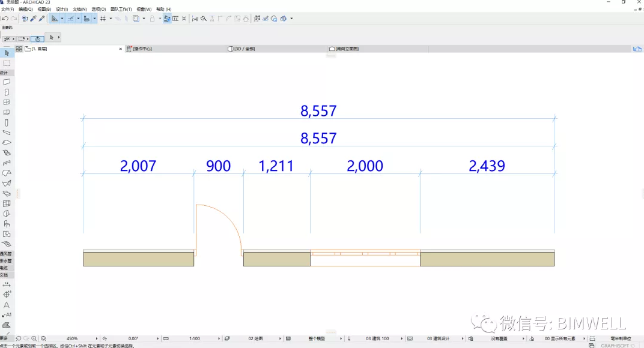644x348 pixels.
Task: Open the scale 1:100 dropdown
Action: 219,338
